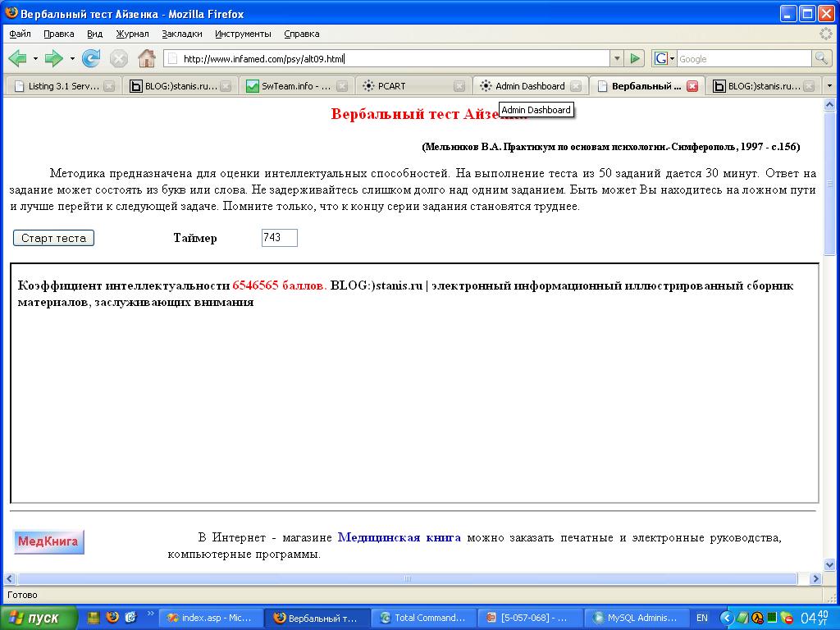Open the tab list dropdown on tab bar

[830, 85]
